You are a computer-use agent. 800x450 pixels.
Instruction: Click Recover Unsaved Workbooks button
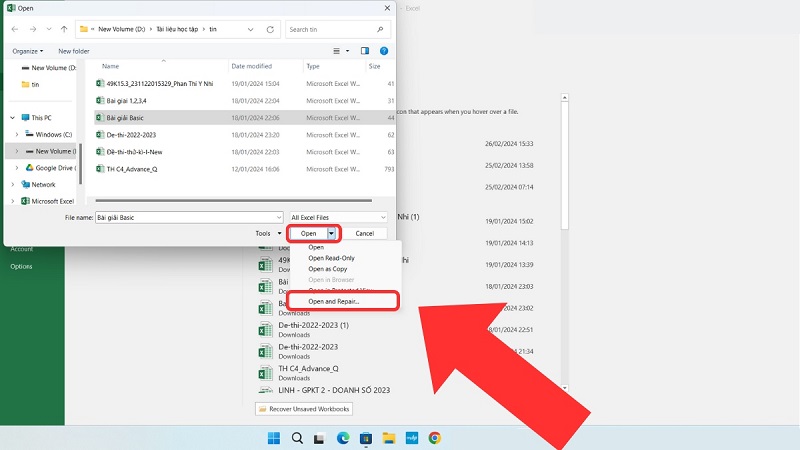[304, 409]
